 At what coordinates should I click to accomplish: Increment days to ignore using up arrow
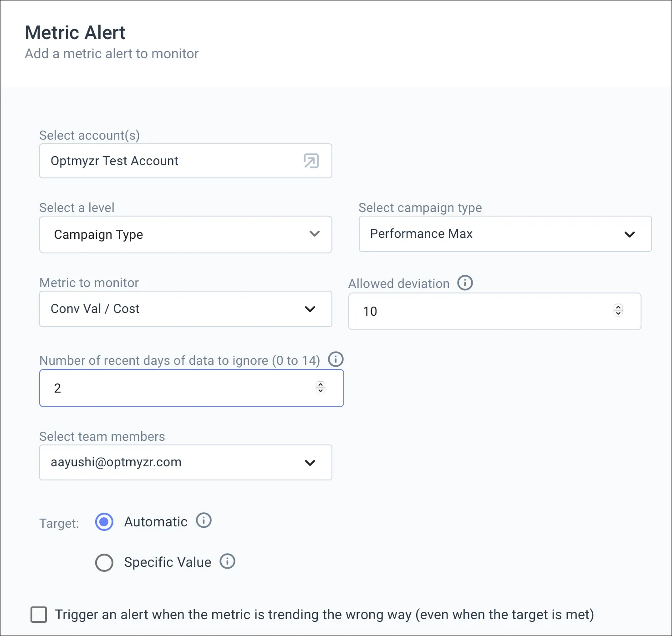[x=321, y=384]
